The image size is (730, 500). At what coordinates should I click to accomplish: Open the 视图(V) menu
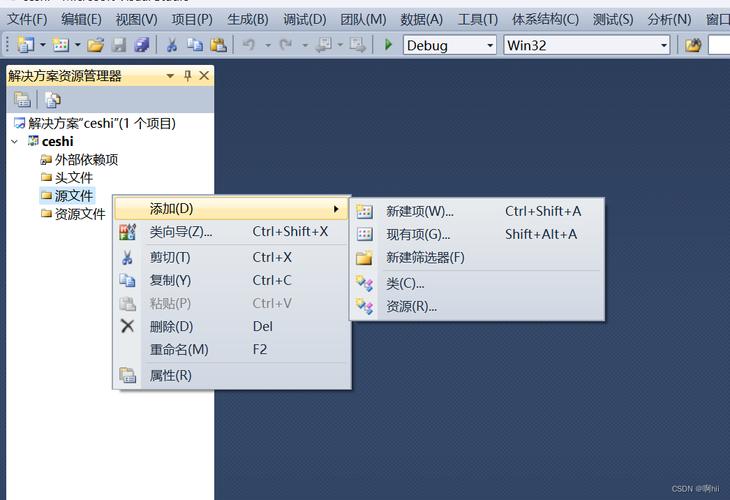point(136,20)
